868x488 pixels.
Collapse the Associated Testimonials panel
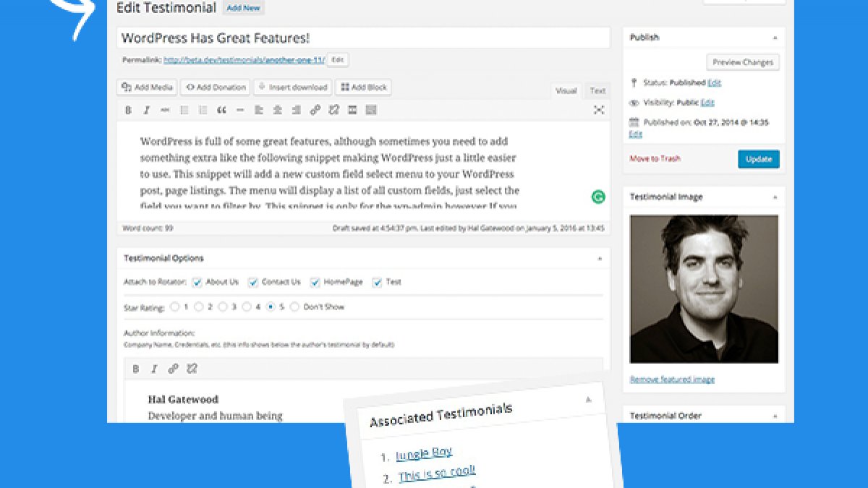coord(588,399)
